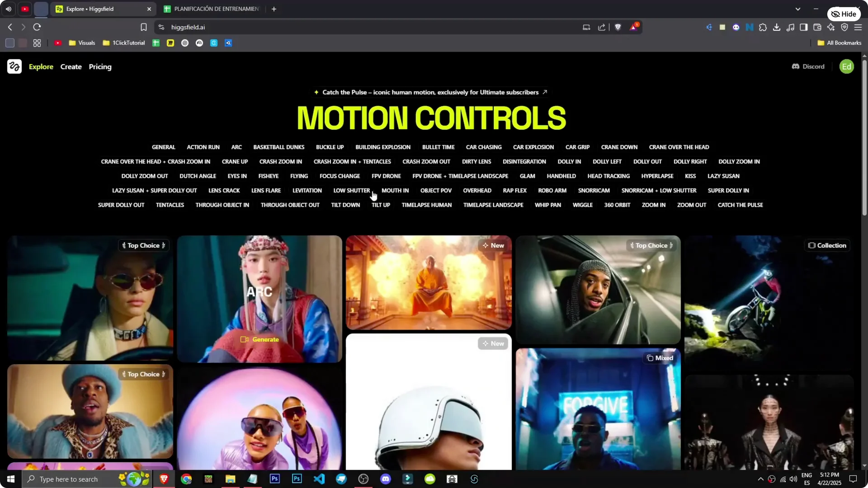Expand the tab search dropdown chevron
The height and width of the screenshot is (488, 868).
tap(798, 9)
